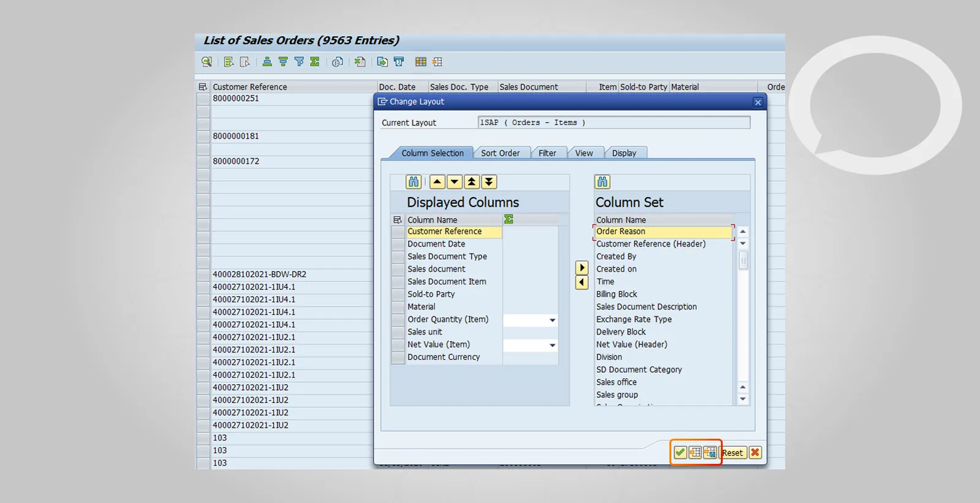Switch to the Sort Order tab
Viewport: 980px width, 503px height.
[x=500, y=153]
